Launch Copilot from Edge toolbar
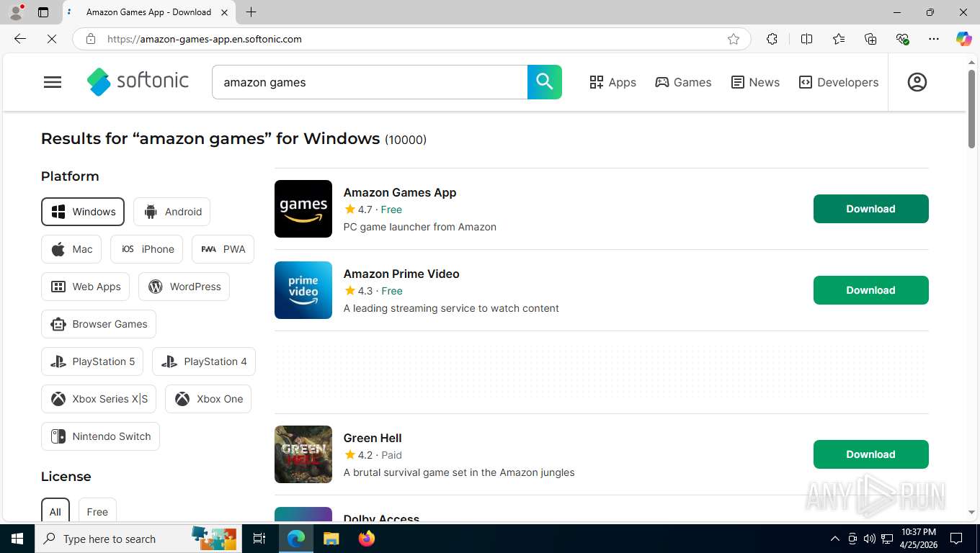Image resolution: width=980 pixels, height=553 pixels. [x=963, y=39]
